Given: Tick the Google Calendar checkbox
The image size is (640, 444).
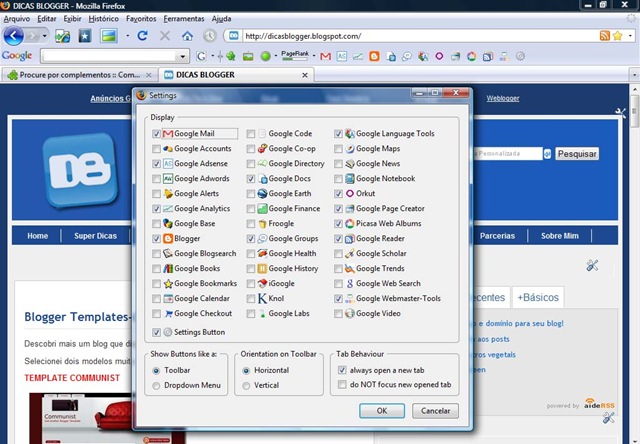Looking at the screenshot, I should point(156,299).
